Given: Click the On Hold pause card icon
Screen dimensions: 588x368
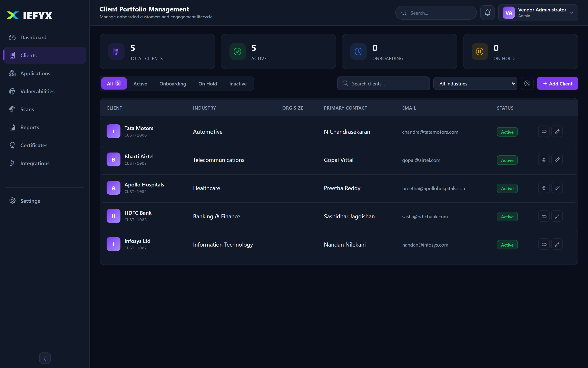Looking at the screenshot, I should tap(480, 51).
